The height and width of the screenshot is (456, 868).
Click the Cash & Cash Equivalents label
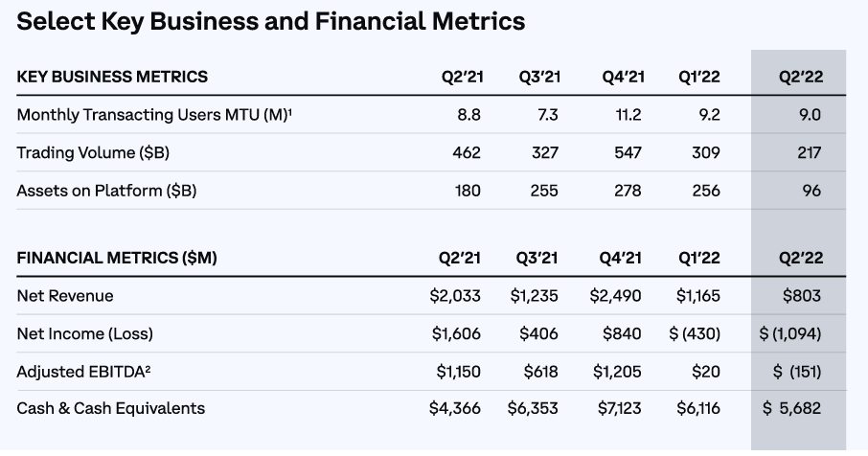click(111, 408)
